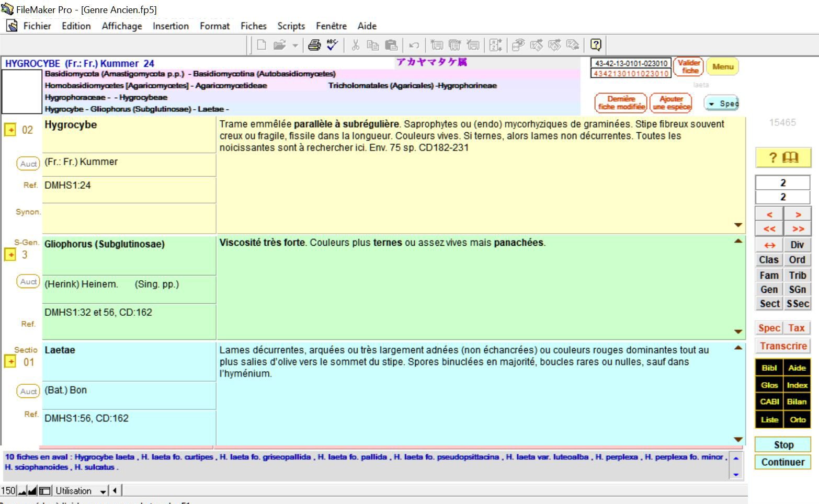Click the zoom out mountain icon
The height and width of the screenshot is (504, 819).
click(22, 491)
